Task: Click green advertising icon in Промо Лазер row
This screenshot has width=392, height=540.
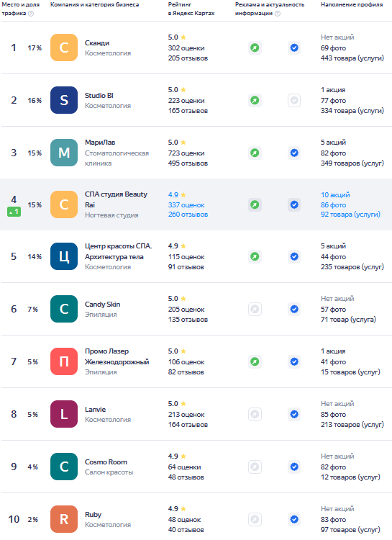Action: [255, 361]
